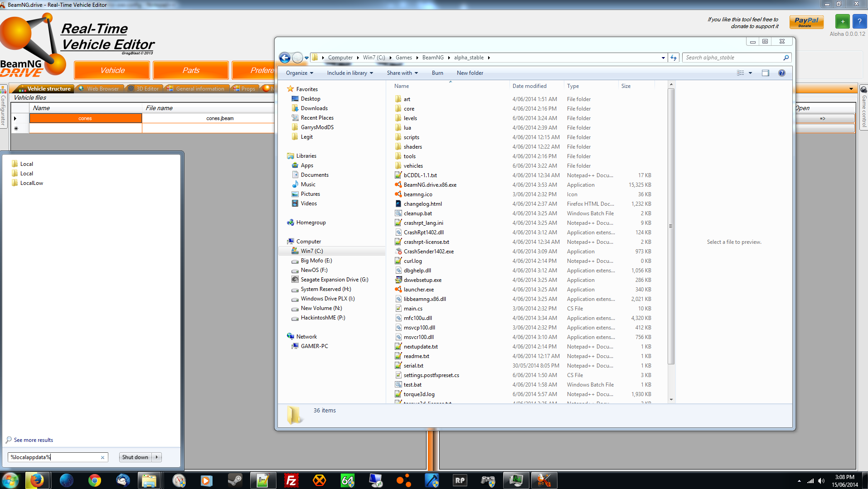Switch to the General information tab
The image size is (868, 489).
[x=196, y=89]
